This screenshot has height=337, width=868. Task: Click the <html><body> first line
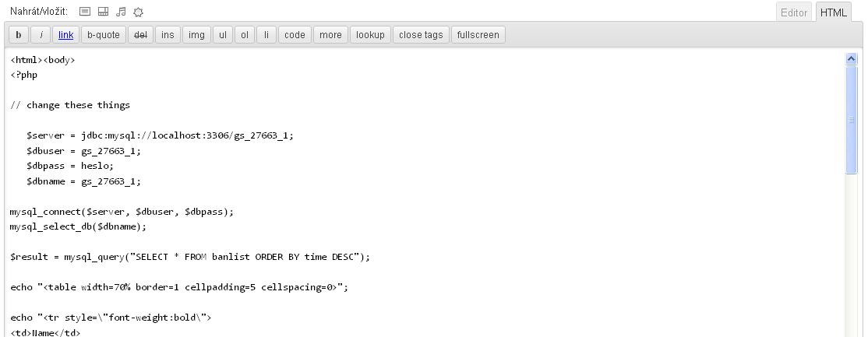pos(43,60)
